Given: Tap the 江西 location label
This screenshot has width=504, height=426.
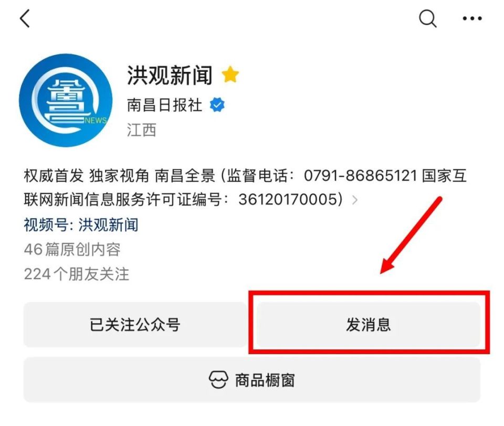Looking at the screenshot, I should (x=142, y=130).
